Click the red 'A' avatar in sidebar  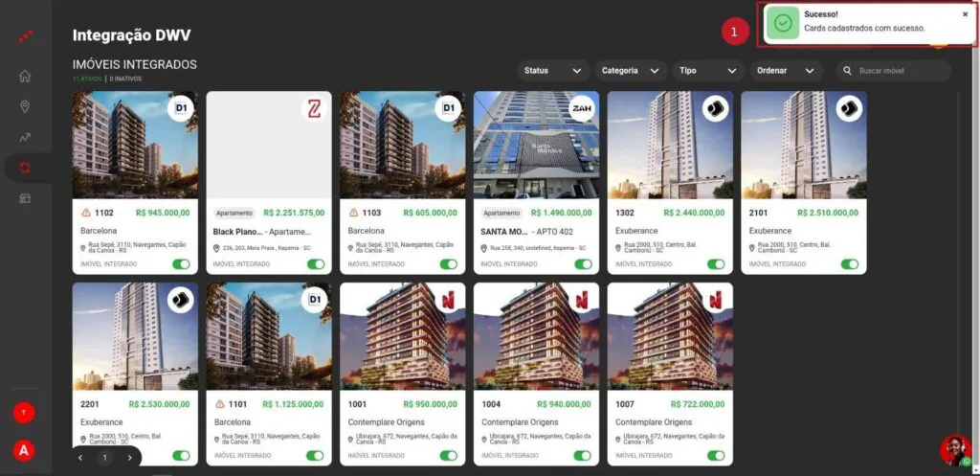coord(25,450)
